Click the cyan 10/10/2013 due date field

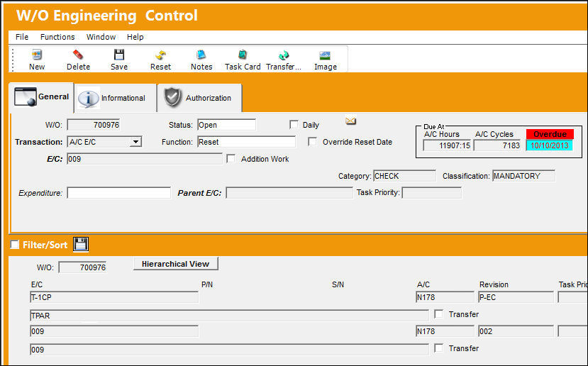tap(550, 145)
